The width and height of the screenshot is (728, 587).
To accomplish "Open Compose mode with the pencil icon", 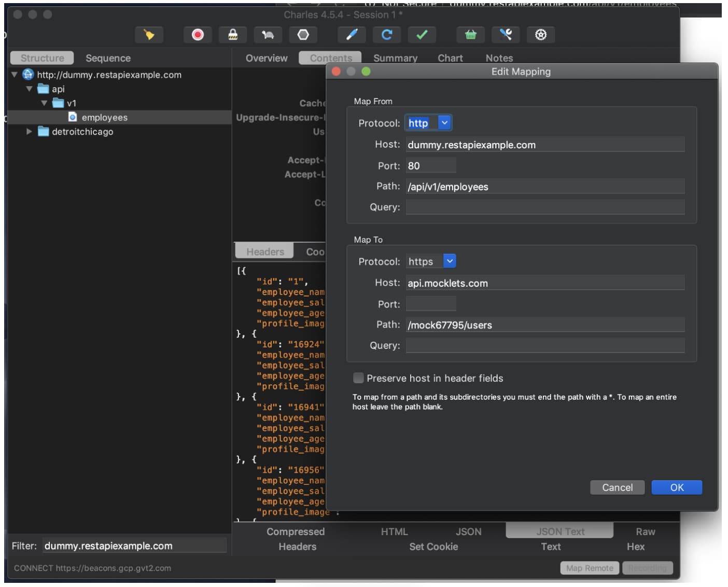I will (x=351, y=35).
